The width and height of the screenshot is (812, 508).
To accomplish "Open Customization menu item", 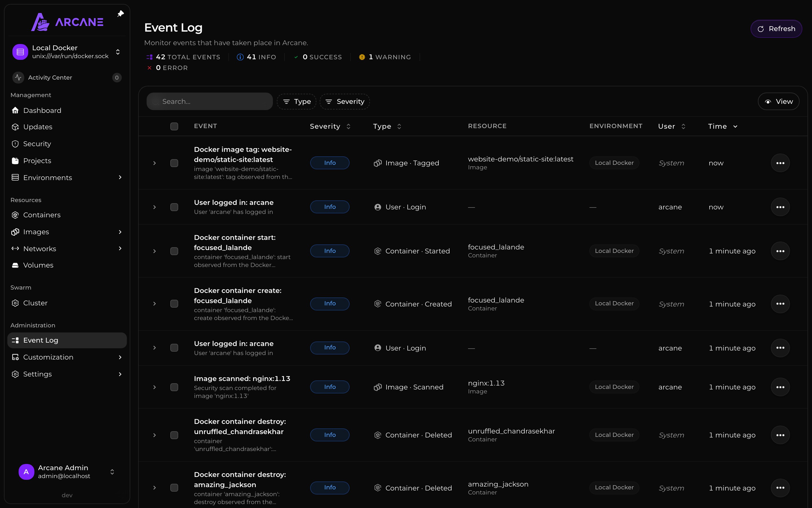I will [x=67, y=357].
